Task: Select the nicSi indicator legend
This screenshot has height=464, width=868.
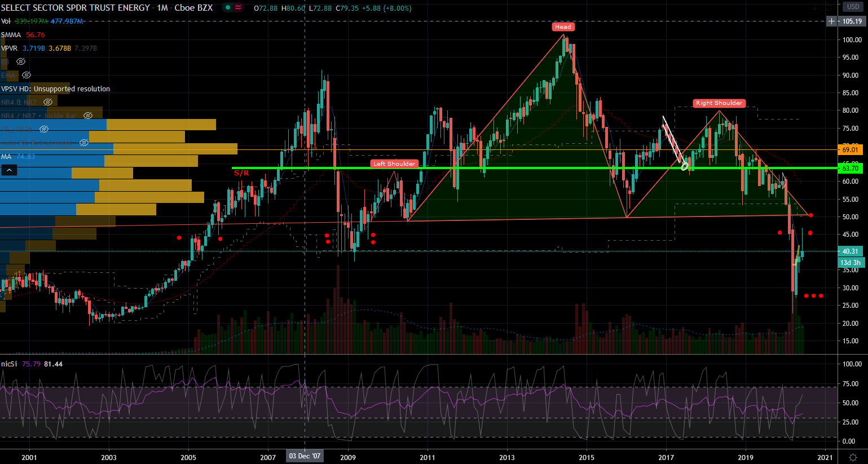Action: click(x=9, y=364)
